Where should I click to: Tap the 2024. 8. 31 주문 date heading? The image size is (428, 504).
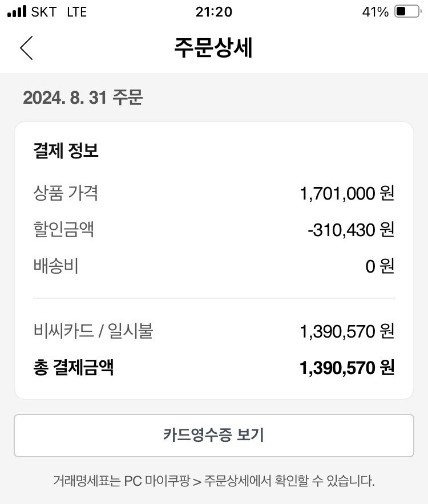[83, 97]
